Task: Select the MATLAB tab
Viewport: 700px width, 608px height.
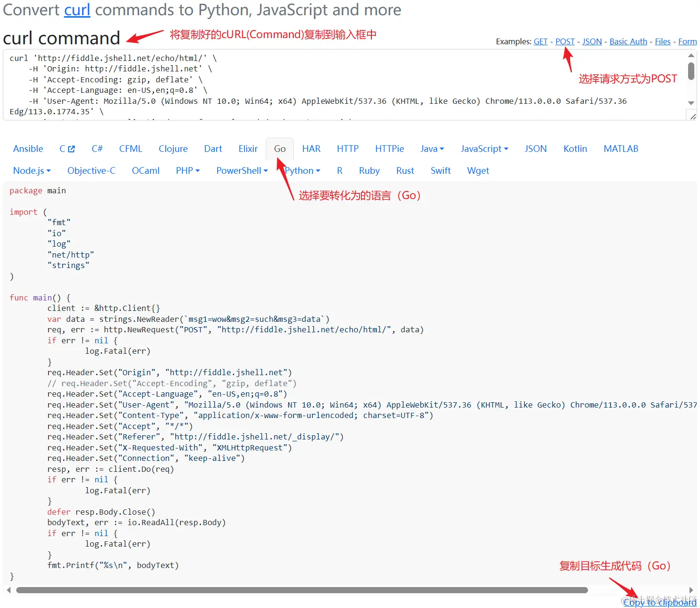Action: pos(621,149)
